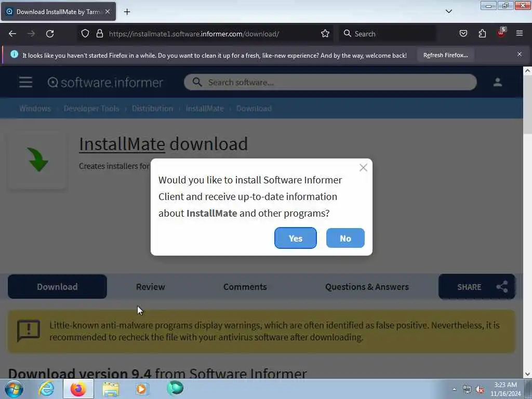Screen dimensions: 532x399
Task: Open the Firefox application hamburger menu
Action: (x=520, y=34)
